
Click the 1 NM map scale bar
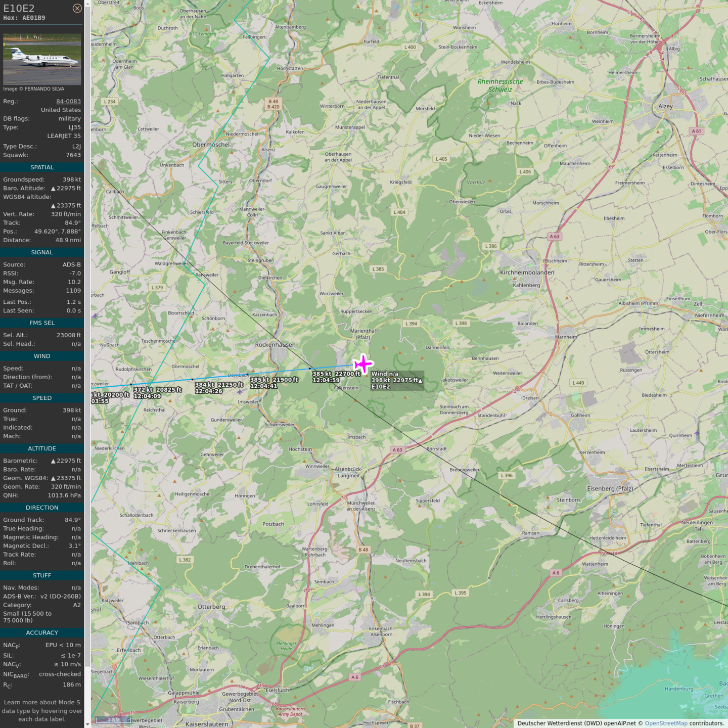[113, 720]
